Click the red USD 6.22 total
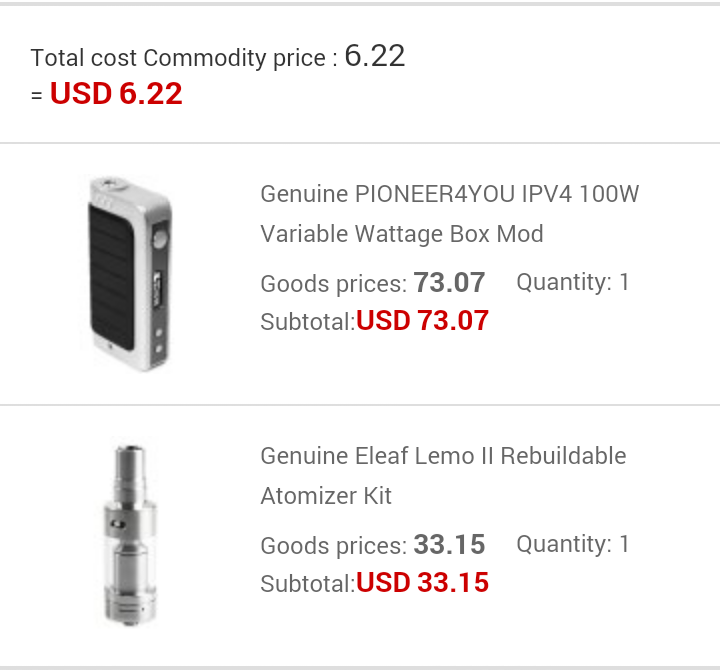The image size is (720, 670). pos(116,95)
